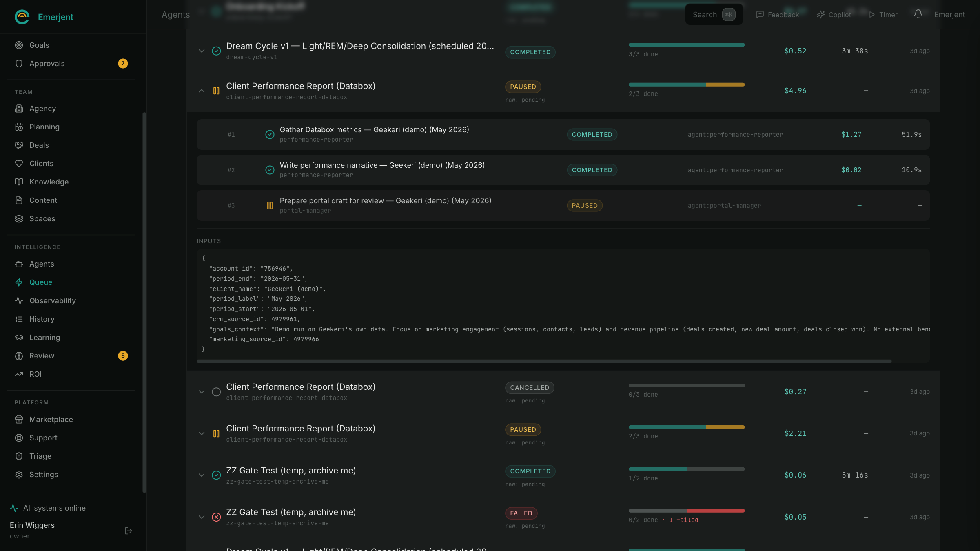Open the Feedback link
Image resolution: width=980 pixels, height=551 pixels.
click(x=777, y=15)
